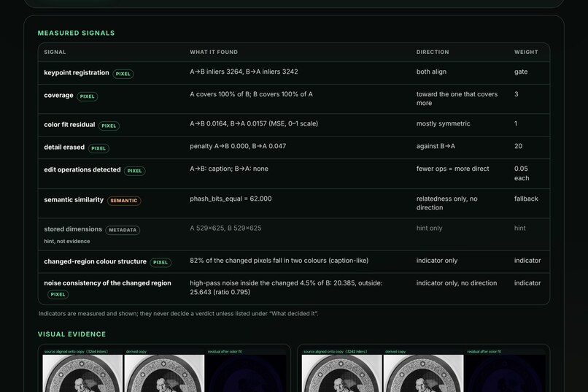Click the MEASURED SIGNALS heading
This screenshot has width=588, height=392.
tap(76, 33)
